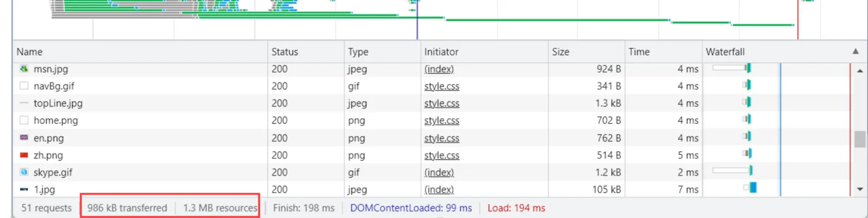
Task: Click the msn.jpg file icon
Action: click(x=24, y=69)
